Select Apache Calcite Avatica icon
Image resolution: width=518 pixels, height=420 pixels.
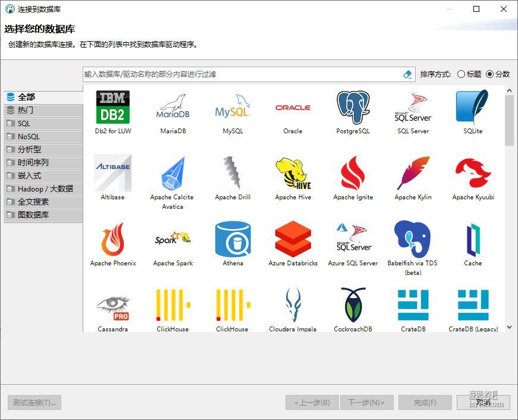click(x=173, y=173)
